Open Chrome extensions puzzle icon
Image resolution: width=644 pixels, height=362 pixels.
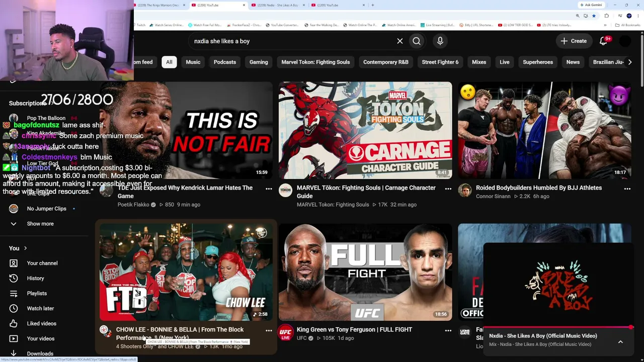tap(606, 16)
